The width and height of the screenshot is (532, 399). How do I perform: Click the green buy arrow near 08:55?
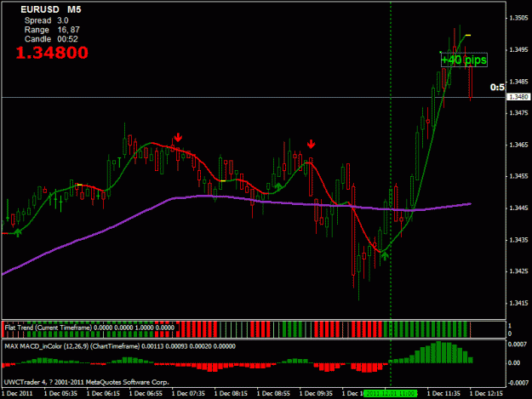[x=278, y=186]
